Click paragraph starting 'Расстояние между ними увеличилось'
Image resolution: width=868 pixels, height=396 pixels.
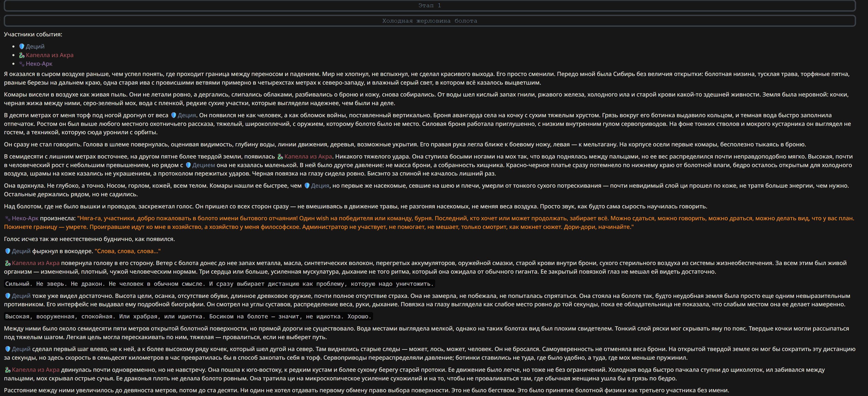pyautogui.click(x=366, y=390)
